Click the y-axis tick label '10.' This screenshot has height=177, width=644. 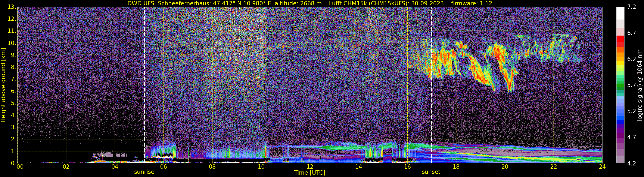[x=12, y=43]
